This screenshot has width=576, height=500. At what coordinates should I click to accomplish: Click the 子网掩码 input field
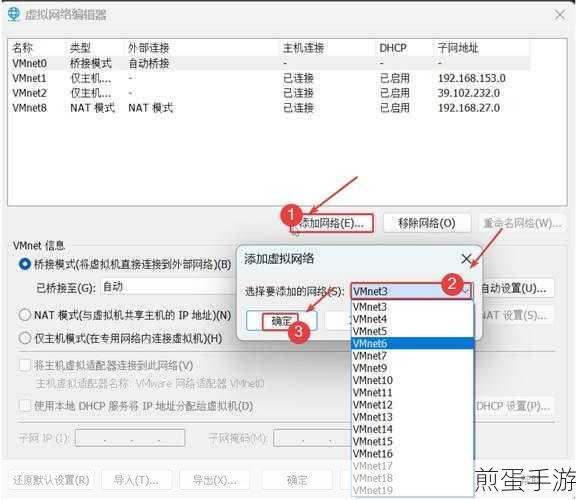313,438
